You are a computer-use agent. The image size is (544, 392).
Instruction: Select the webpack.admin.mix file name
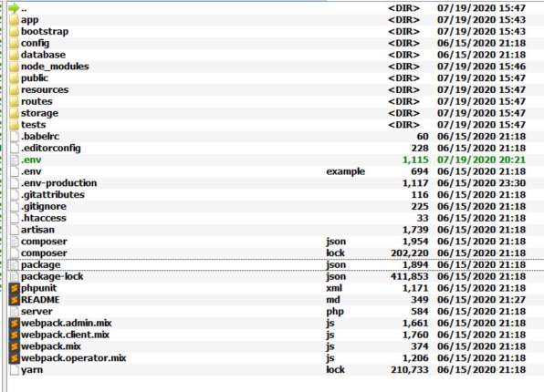point(67,323)
